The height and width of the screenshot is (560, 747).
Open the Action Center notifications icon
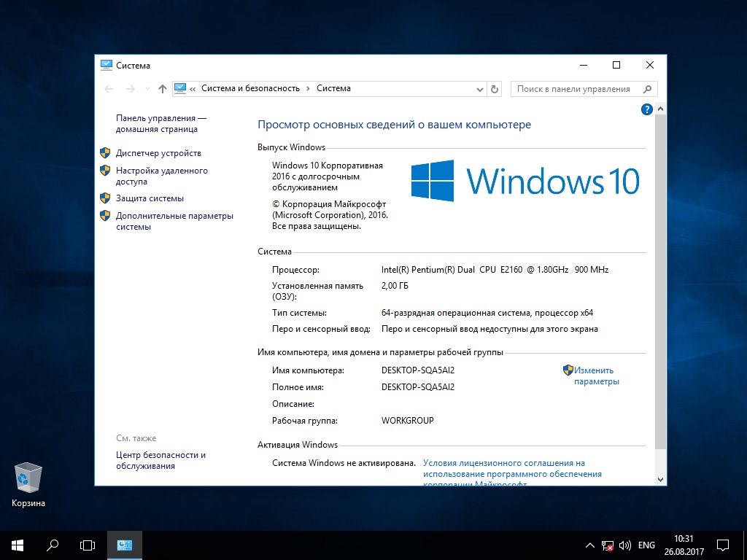[x=723, y=545]
